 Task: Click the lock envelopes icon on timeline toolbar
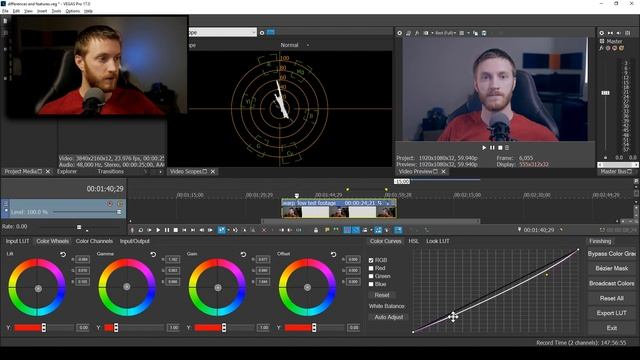pos(316,230)
